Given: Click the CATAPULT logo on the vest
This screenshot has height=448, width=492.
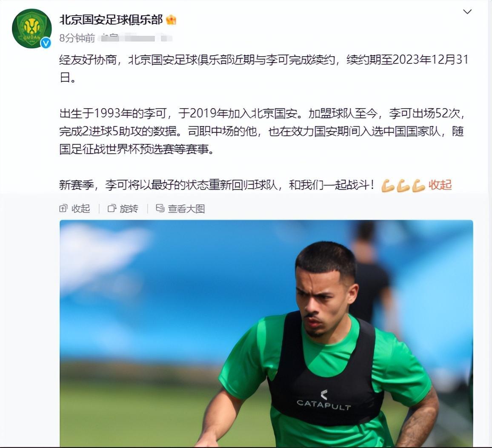Looking at the screenshot, I should point(324,400).
